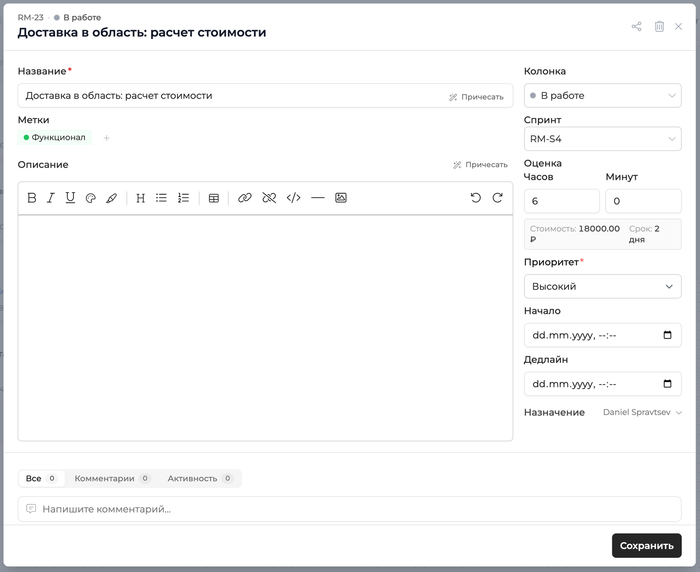Open assignee dropdown Daniel Spravtsev

point(642,412)
